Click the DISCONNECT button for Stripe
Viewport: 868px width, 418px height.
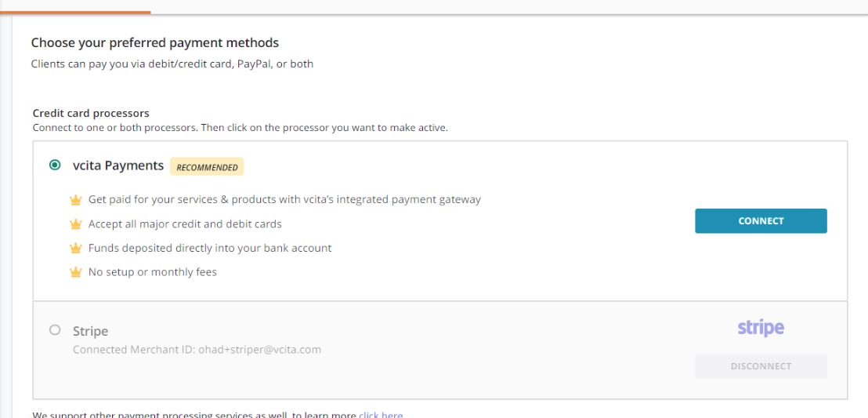pos(761,366)
